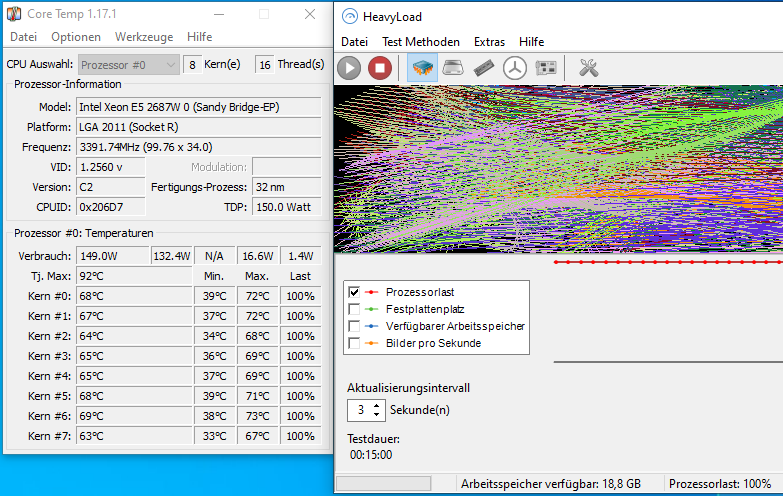Increase the Aktualisierungsintervall seconds value

(377, 405)
